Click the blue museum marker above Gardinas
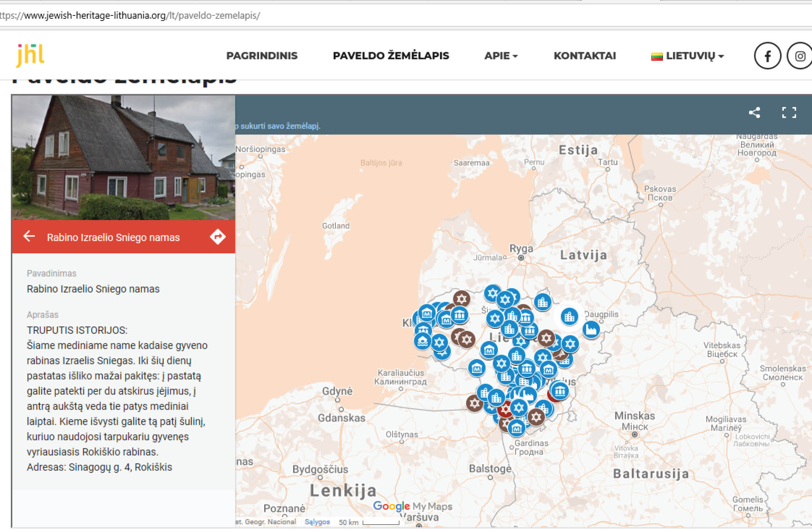Image resolution: width=812 pixels, height=531 pixels. (516, 428)
